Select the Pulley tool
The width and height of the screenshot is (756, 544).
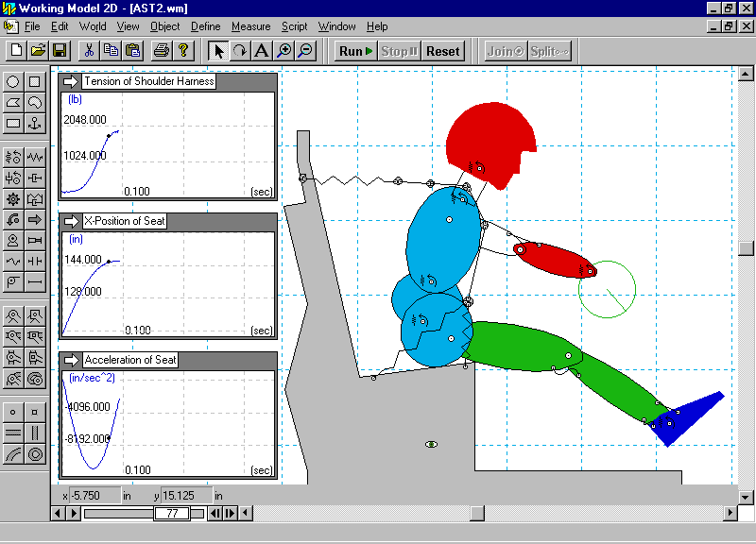click(x=13, y=281)
